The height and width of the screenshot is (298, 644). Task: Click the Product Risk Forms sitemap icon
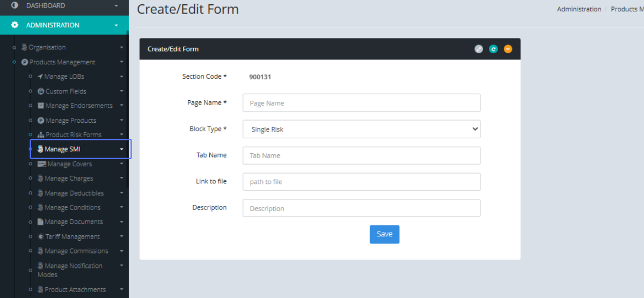[41, 135]
